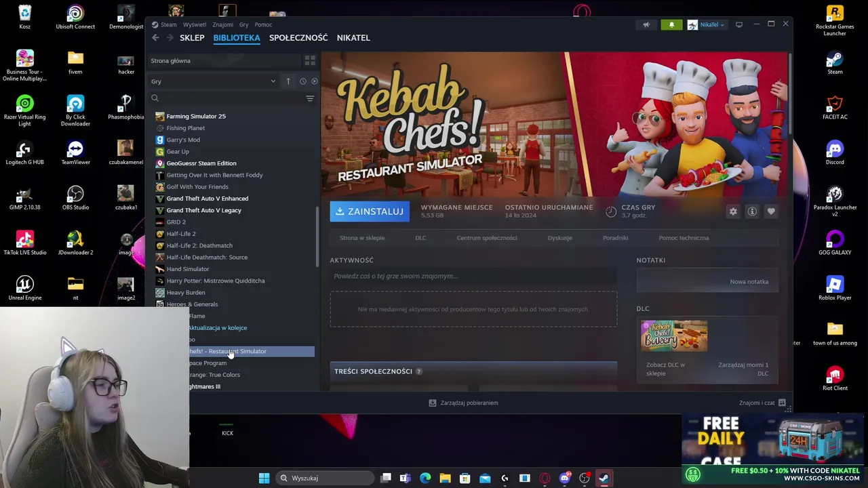Open community content help question mark
This screenshot has height=488, width=868.
(418, 371)
